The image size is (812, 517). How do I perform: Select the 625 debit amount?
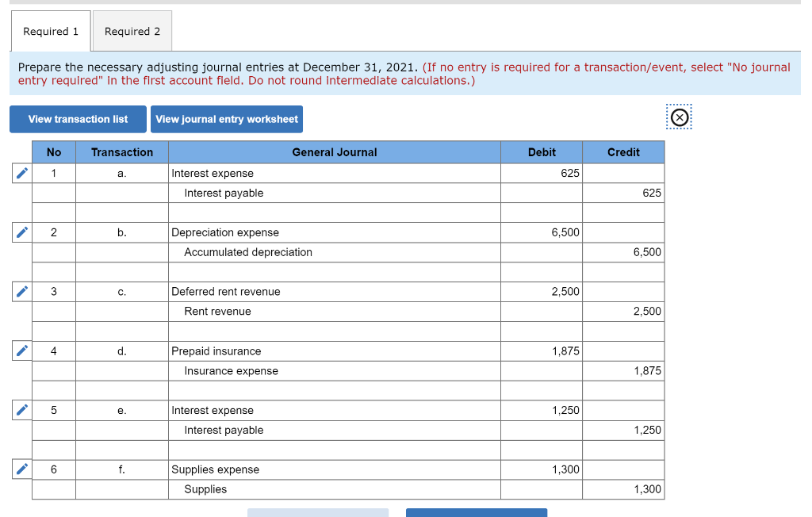542,173
